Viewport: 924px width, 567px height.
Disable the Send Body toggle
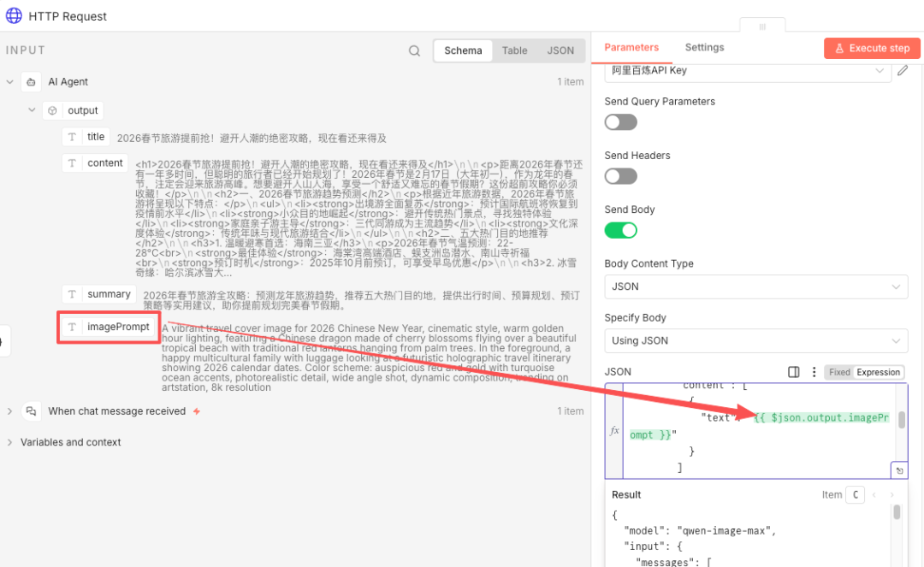[620, 230]
